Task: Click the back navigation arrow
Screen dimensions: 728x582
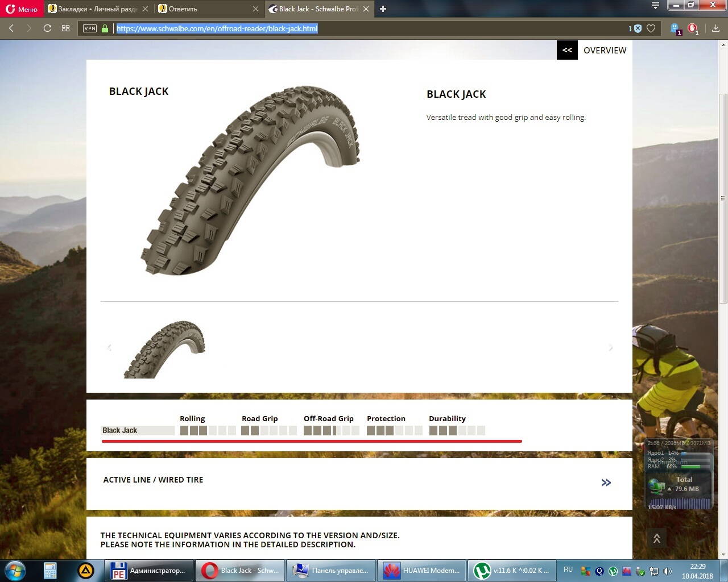Action: point(11,28)
